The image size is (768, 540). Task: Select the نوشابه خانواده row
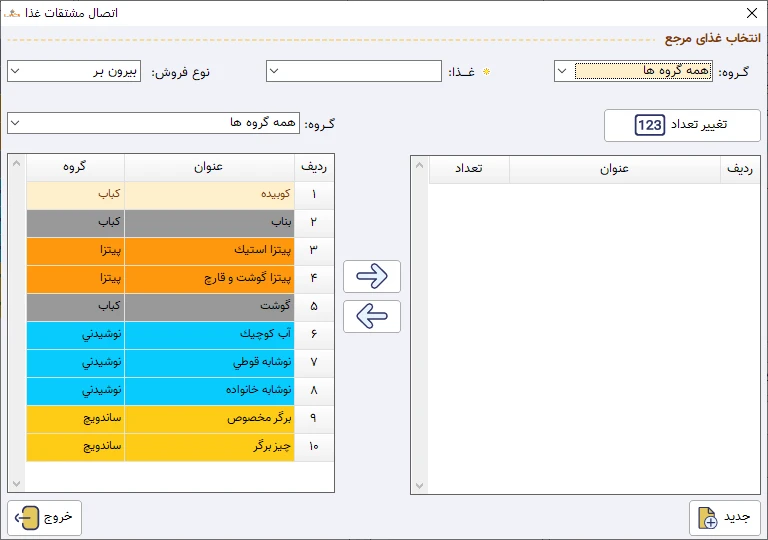180,391
